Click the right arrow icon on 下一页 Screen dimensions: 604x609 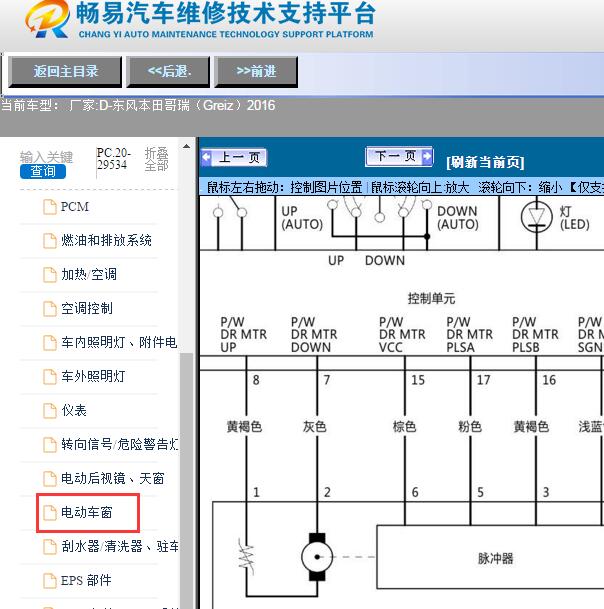click(x=427, y=156)
